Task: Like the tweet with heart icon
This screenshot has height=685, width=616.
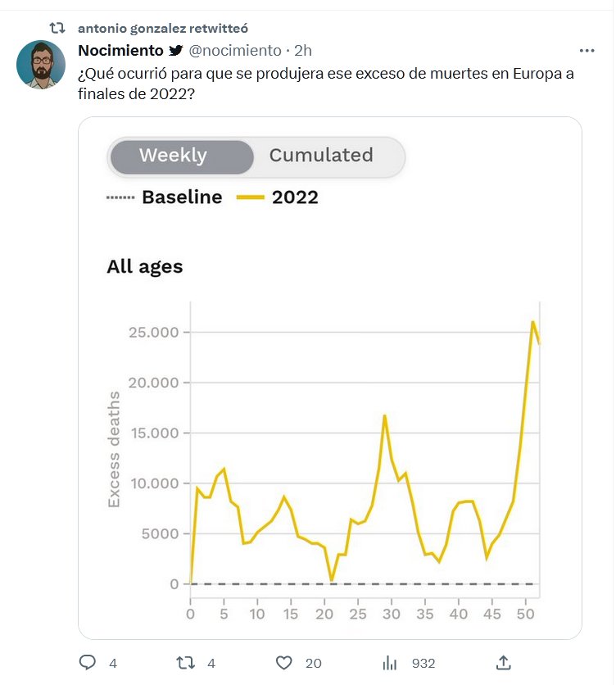Action: coord(284,662)
